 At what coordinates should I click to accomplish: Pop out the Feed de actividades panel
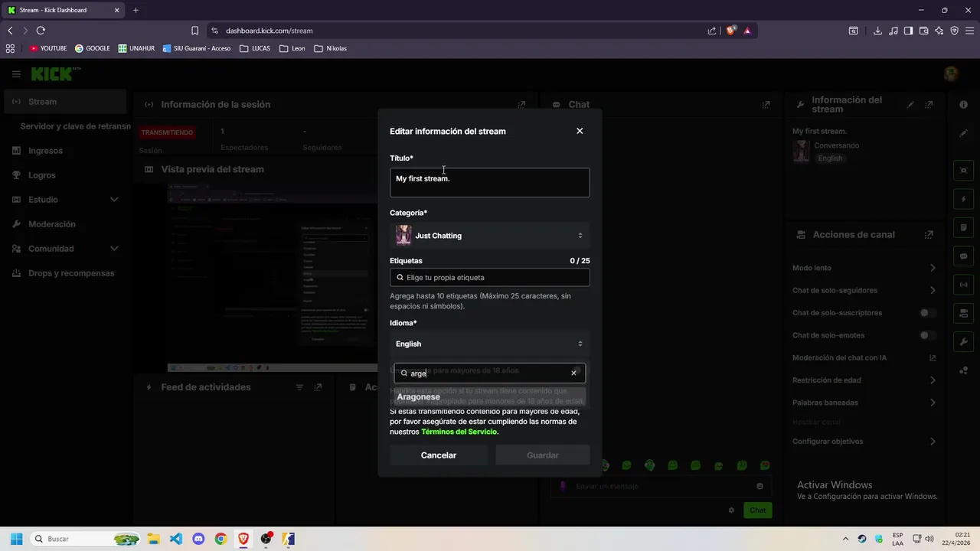click(x=318, y=387)
